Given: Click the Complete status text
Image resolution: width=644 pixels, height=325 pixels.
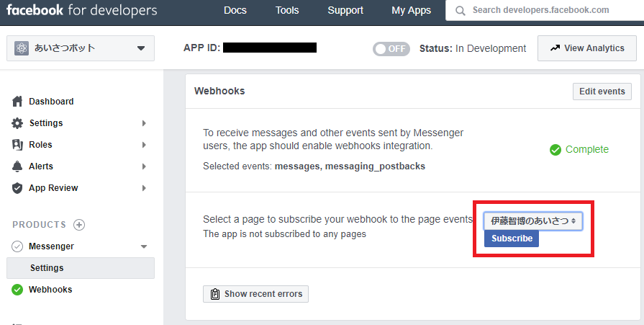Looking at the screenshot, I should [587, 150].
